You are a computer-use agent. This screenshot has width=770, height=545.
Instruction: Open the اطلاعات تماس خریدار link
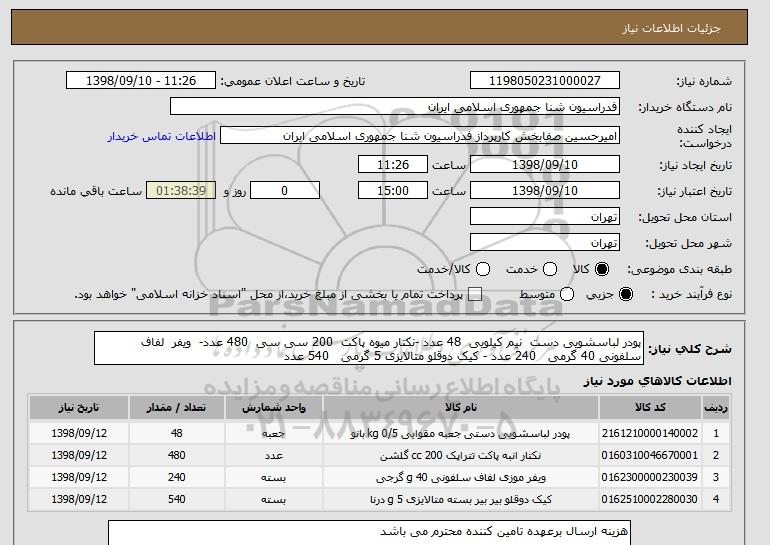click(162, 136)
